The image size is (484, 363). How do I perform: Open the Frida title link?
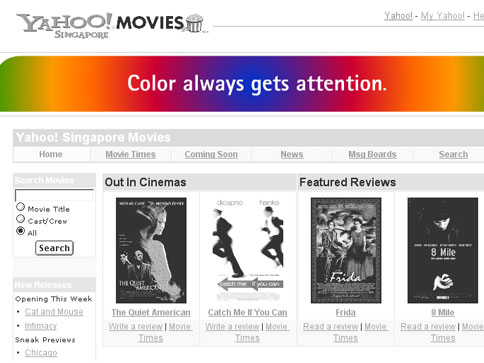(346, 313)
